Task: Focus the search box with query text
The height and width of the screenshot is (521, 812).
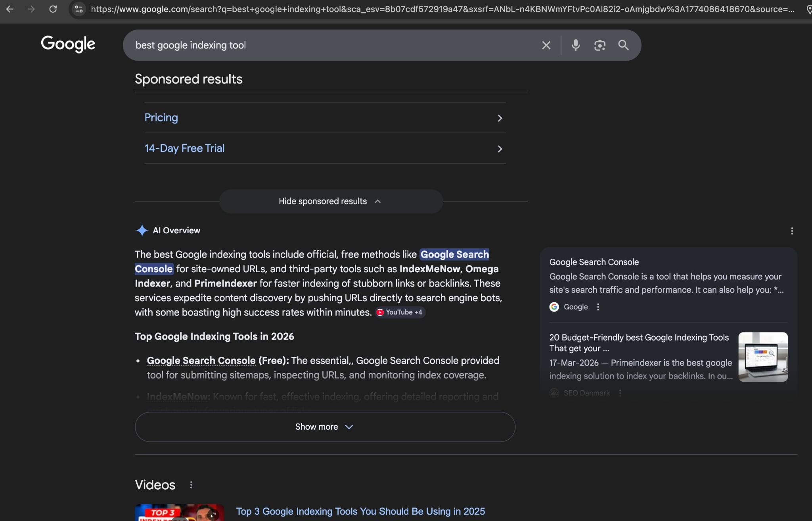Action: 333,45
